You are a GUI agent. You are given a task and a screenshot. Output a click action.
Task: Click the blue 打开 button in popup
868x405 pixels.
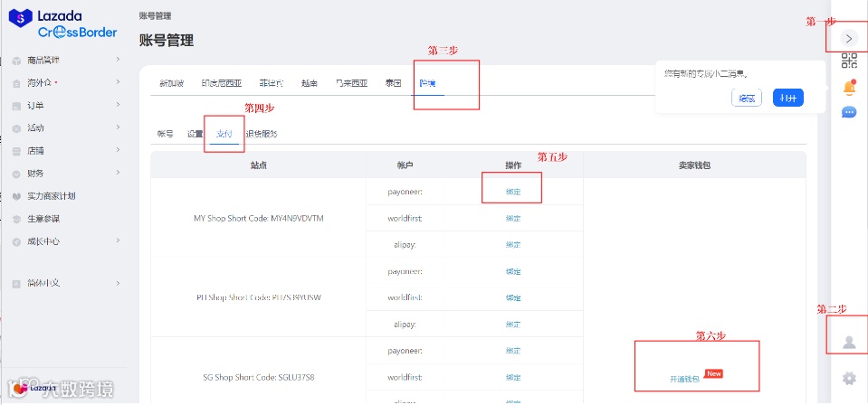coord(788,98)
